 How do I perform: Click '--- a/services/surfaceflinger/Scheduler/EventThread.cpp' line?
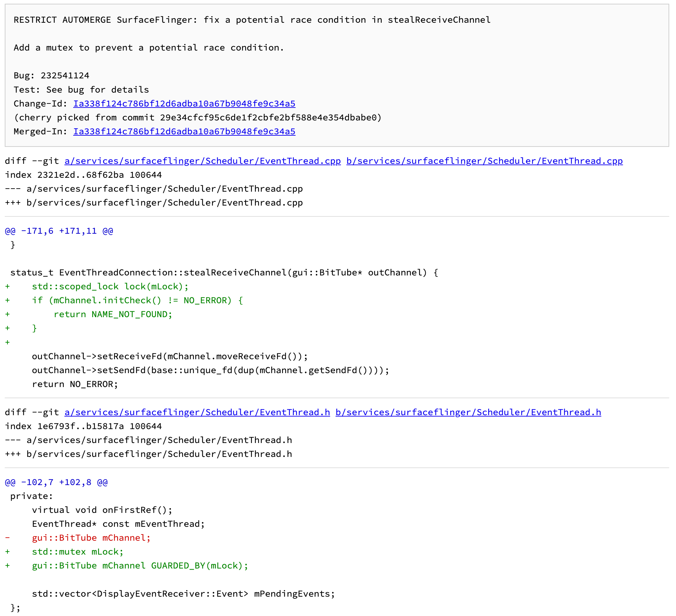[154, 189]
